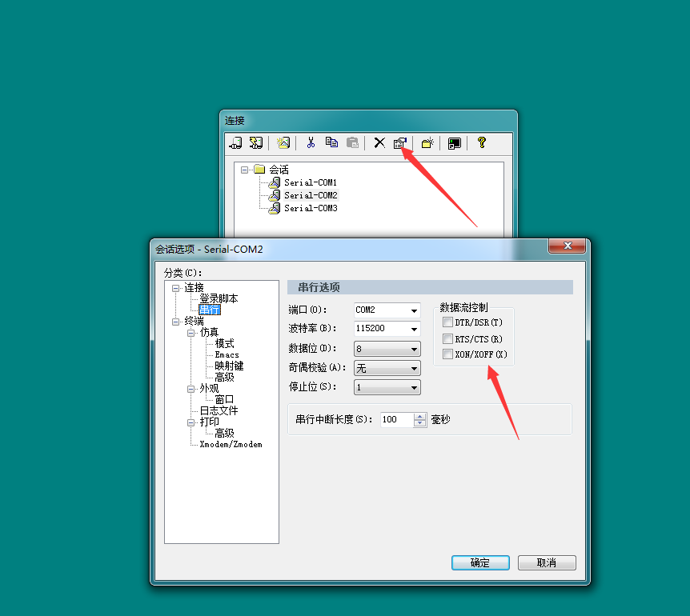Click the greyed Paste icon in the toolbar
The width and height of the screenshot is (690, 616).
click(x=352, y=143)
